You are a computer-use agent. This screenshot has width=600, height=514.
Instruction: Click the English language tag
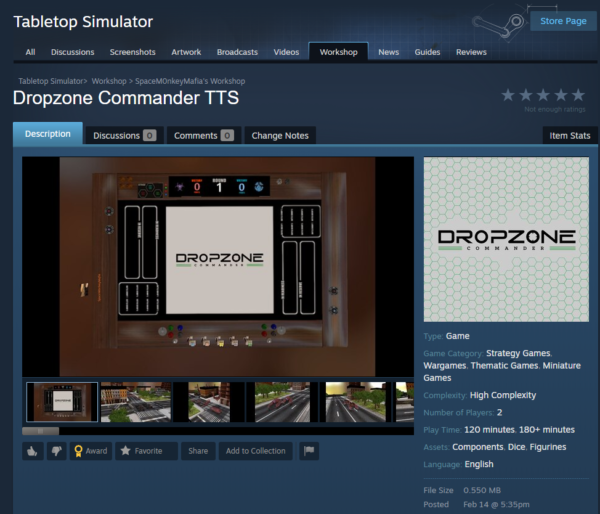(479, 464)
